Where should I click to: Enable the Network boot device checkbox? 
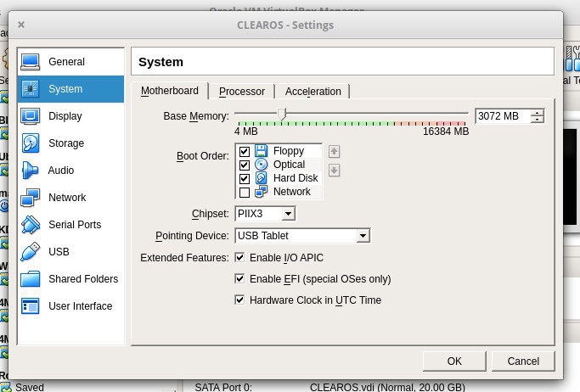pos(245,193)
